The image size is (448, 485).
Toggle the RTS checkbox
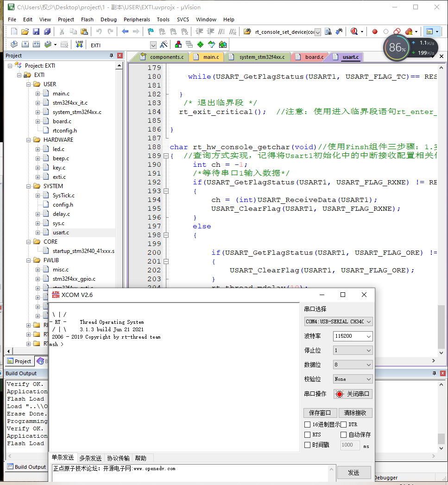pyautogui.click(x=307, y=435)
